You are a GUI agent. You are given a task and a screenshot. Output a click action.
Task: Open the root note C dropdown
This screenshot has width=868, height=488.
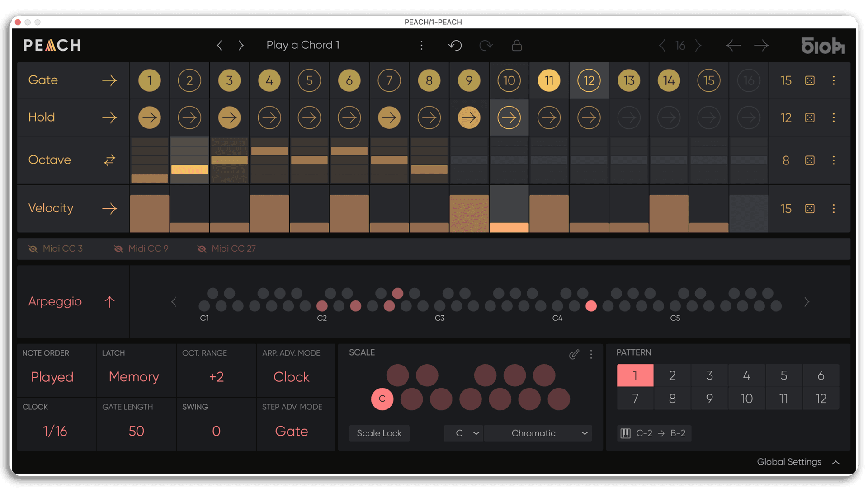(464, 433)
